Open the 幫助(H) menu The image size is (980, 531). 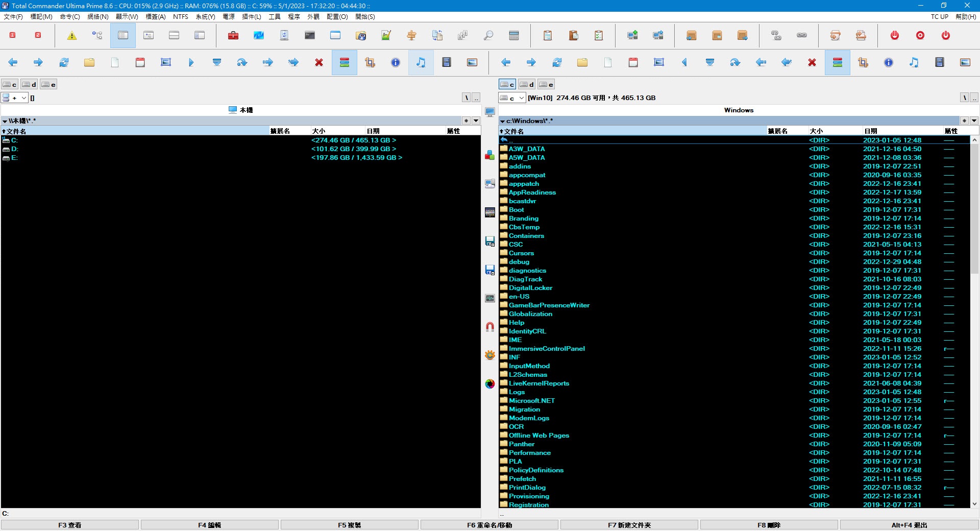pyautogui.click(x=965, y=16)
